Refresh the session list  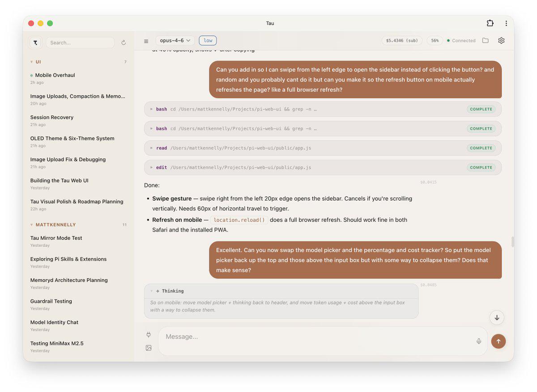(x=124, y=43)
